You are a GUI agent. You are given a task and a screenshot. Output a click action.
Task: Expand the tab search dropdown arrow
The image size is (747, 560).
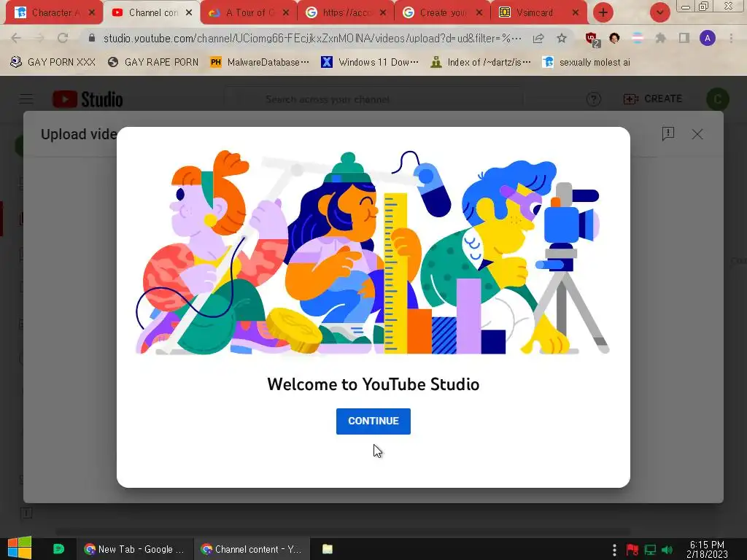(x=659, y=13)
